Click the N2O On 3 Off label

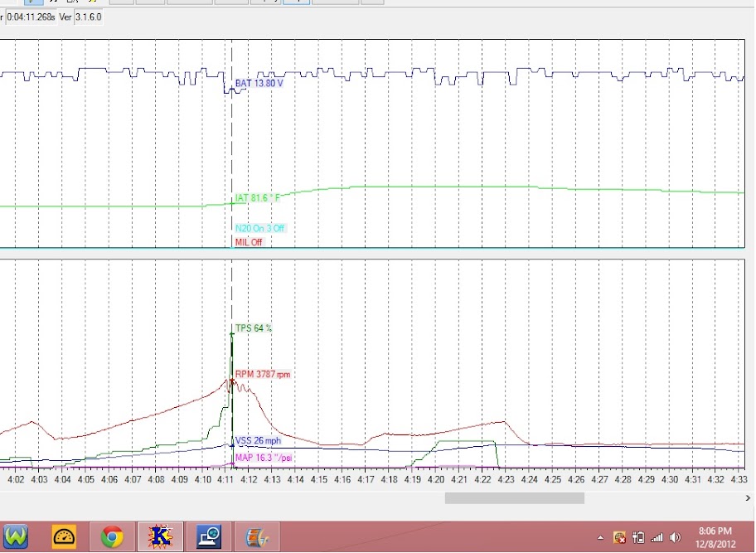(x=260, y=228)
